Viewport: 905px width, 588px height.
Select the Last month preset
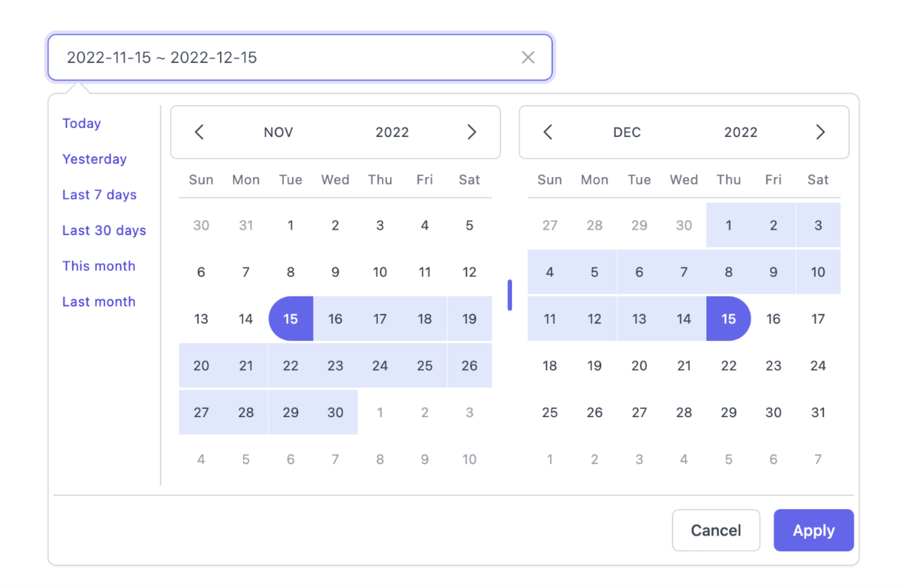pyautogui.click(x=99, y=301)
